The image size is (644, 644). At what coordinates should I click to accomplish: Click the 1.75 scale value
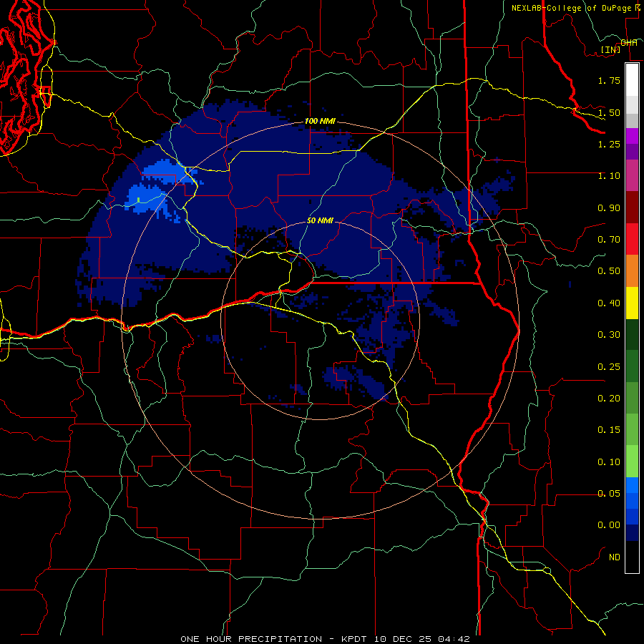[609, 80]
